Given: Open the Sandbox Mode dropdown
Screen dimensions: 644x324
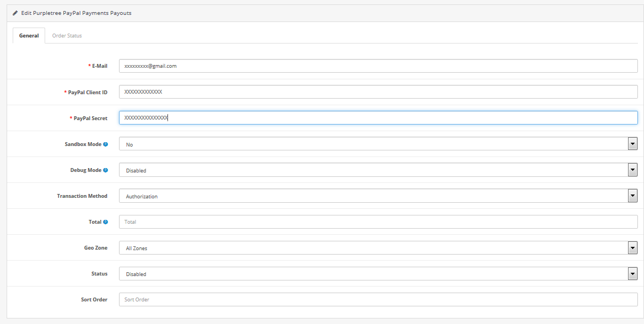Looking at the screenshot, I should point(378,144).
